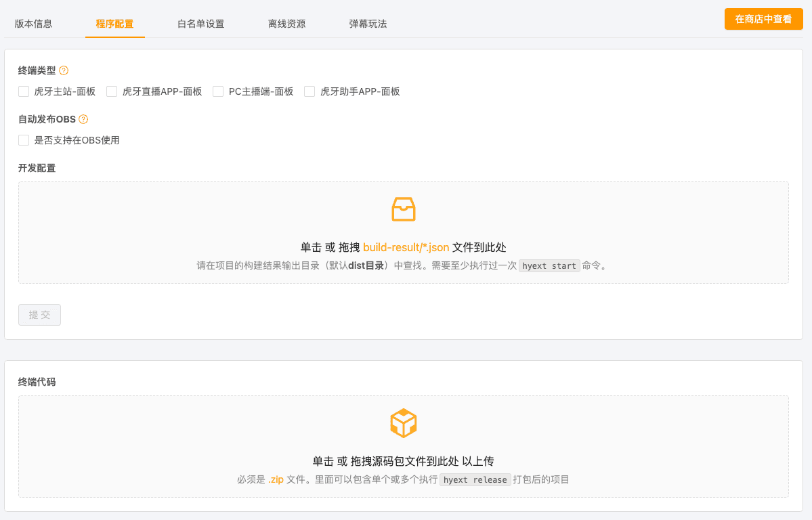This screenshot has height=520, width=812.
Task: Click the inbox upload icon in 开发配置
Action: tap(404, 209)
